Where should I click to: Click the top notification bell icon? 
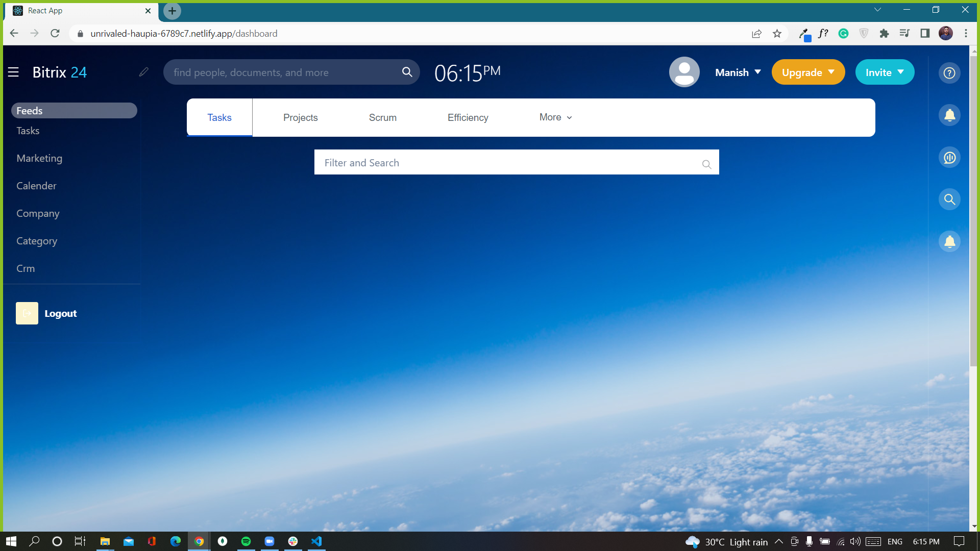[949, 115]
